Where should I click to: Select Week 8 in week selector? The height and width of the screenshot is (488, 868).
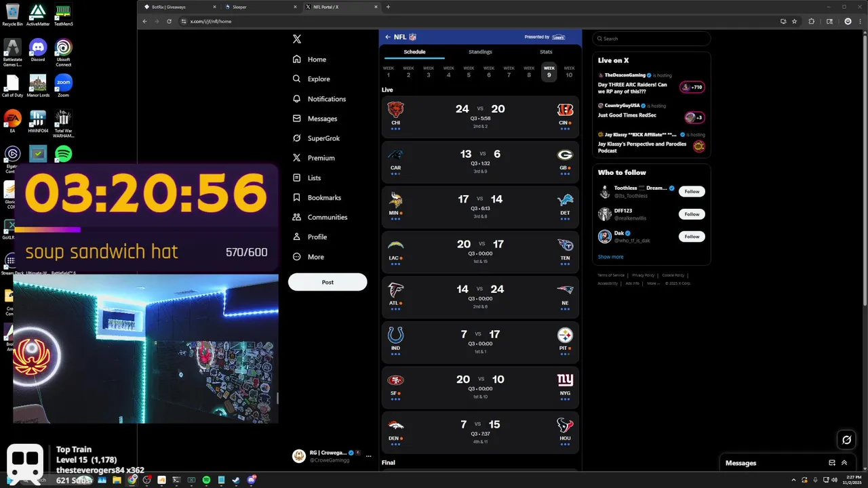tap(529, 72)
